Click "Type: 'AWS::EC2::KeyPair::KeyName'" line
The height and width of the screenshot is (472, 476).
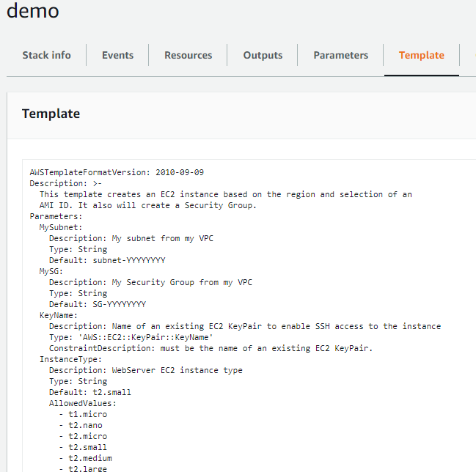pos(131,337)
